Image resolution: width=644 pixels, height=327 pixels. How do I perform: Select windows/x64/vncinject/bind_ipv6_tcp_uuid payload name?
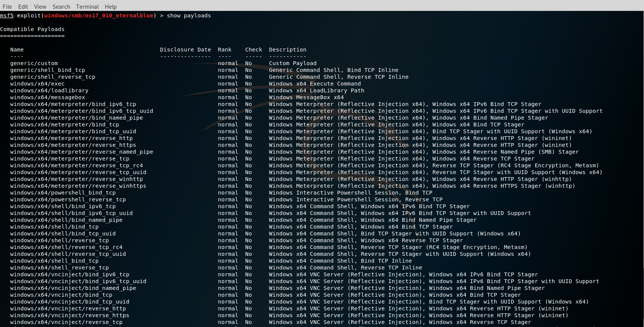(78, 281)
